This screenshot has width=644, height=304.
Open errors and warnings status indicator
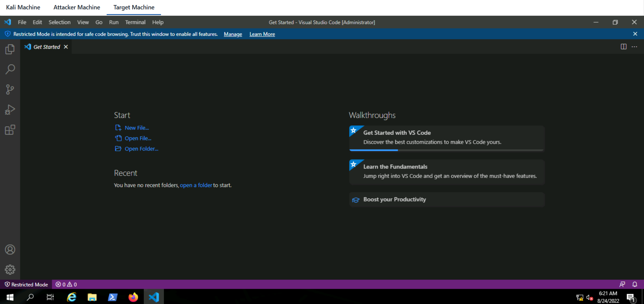tap(66, 285)
